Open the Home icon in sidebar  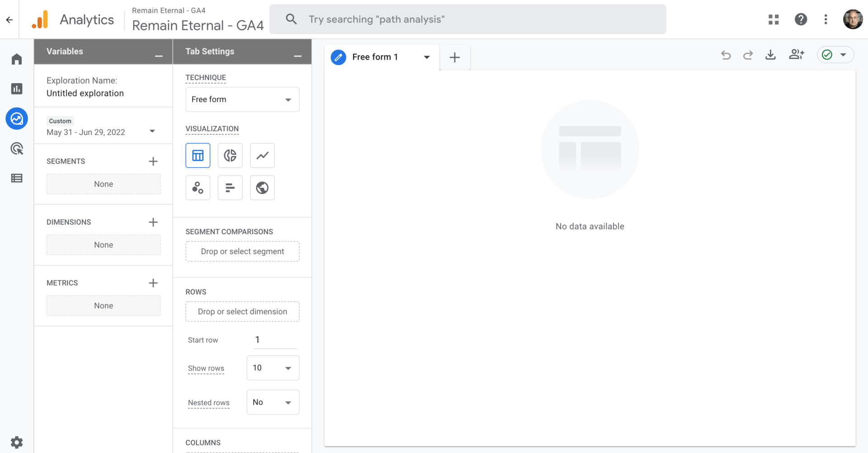[x=17, y=59]
